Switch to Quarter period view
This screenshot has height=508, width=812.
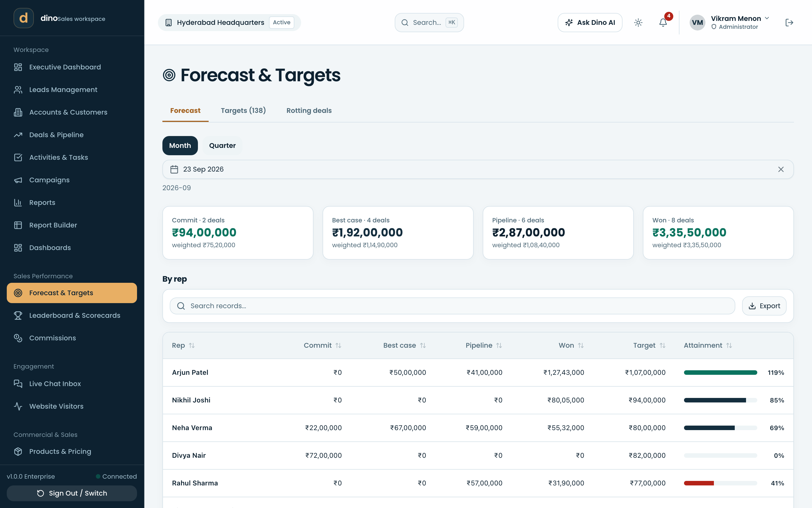(222, 145)
